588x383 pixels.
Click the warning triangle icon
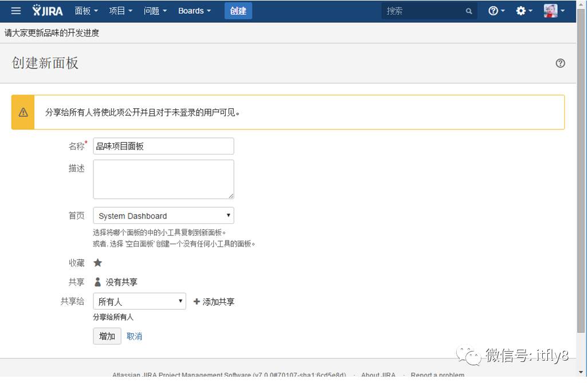point(23,112)
